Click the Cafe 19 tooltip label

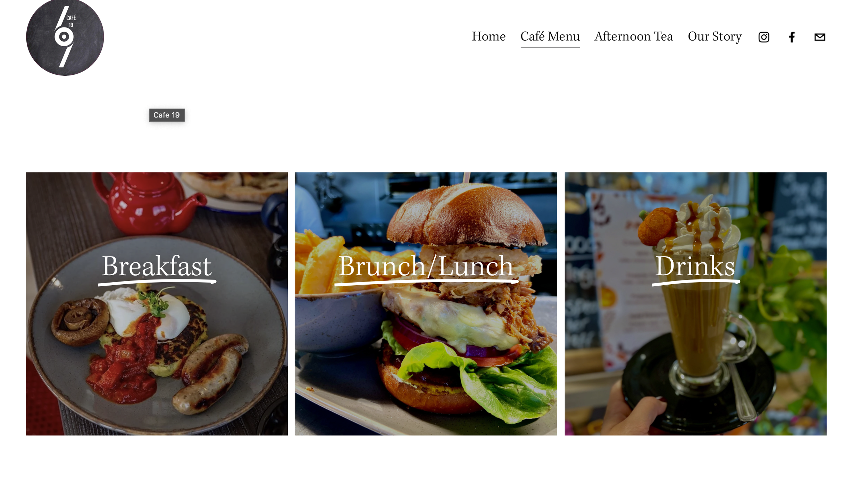click(x=167, y=115)
